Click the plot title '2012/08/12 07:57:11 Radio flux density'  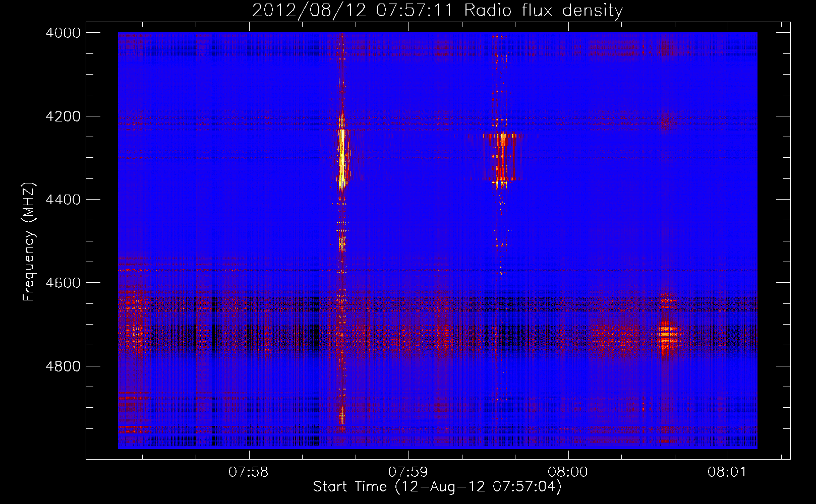coord(437,11)
